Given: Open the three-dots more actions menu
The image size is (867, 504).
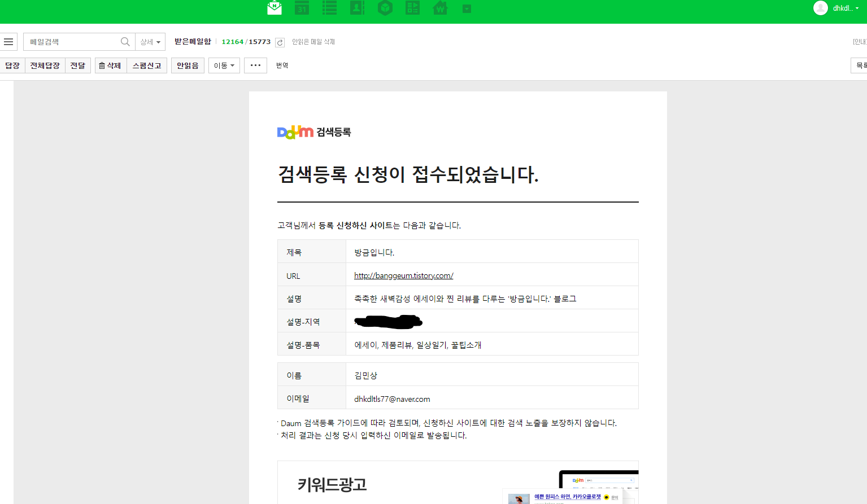Looking at the screenshot, I should (x=255, y=65).
